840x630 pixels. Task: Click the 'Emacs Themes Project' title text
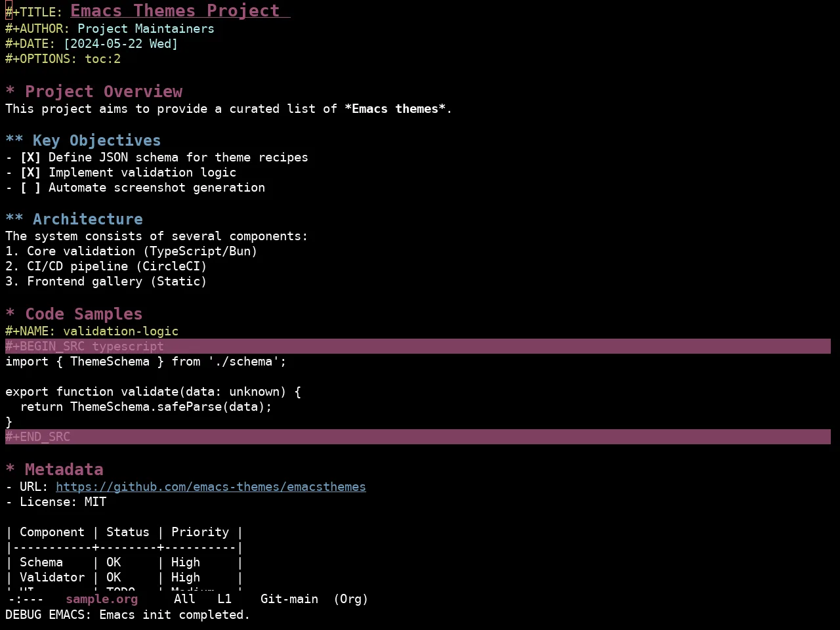coord(175,11)
